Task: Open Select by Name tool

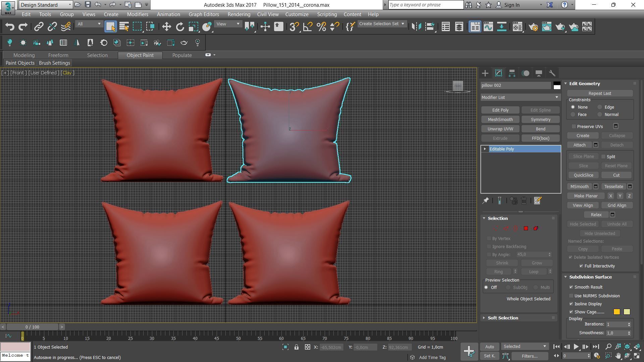Action: coord(124,27)
